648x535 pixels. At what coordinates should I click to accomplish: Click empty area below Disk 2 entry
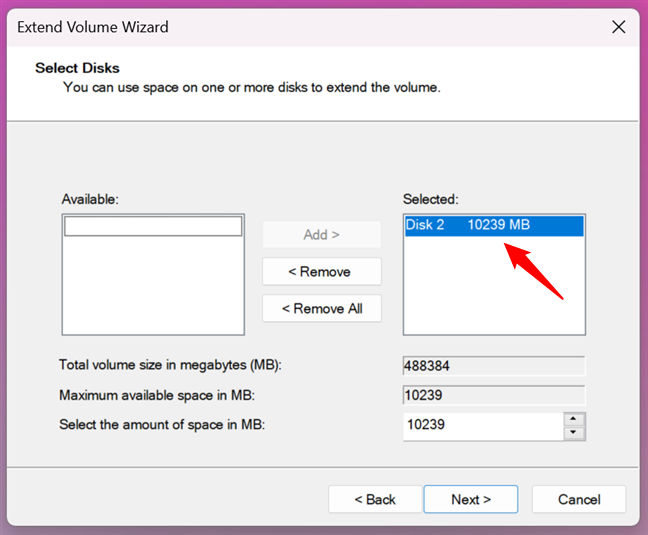click(x=493, y=295)
